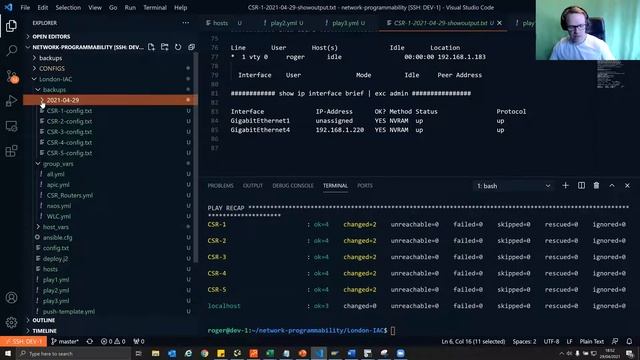The width and height of the screenshot is (640, 360).
Task: Click the New Folder icon in Explorer
Action: (164, 47)
